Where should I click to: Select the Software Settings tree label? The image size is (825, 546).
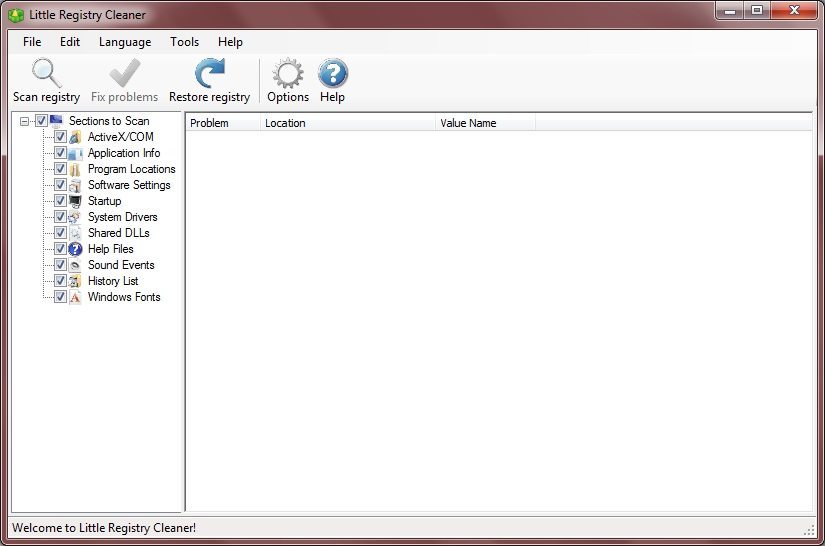[129, 185]
